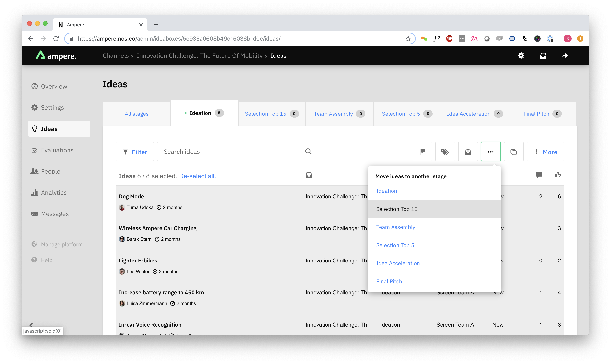Open the inbox tray icon in header
This screenshot has width=611, height=364.
(543, 56)
